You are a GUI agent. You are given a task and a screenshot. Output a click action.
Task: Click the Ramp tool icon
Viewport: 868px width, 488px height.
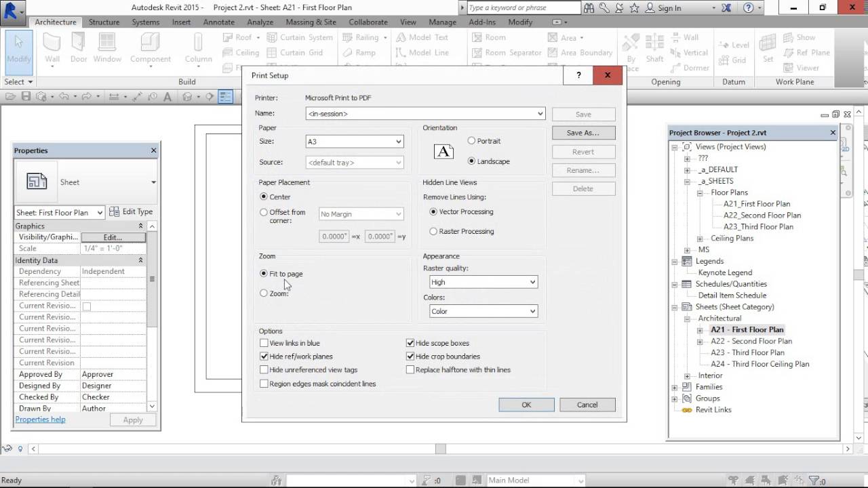pyautogui.click(x=346, y=52)
